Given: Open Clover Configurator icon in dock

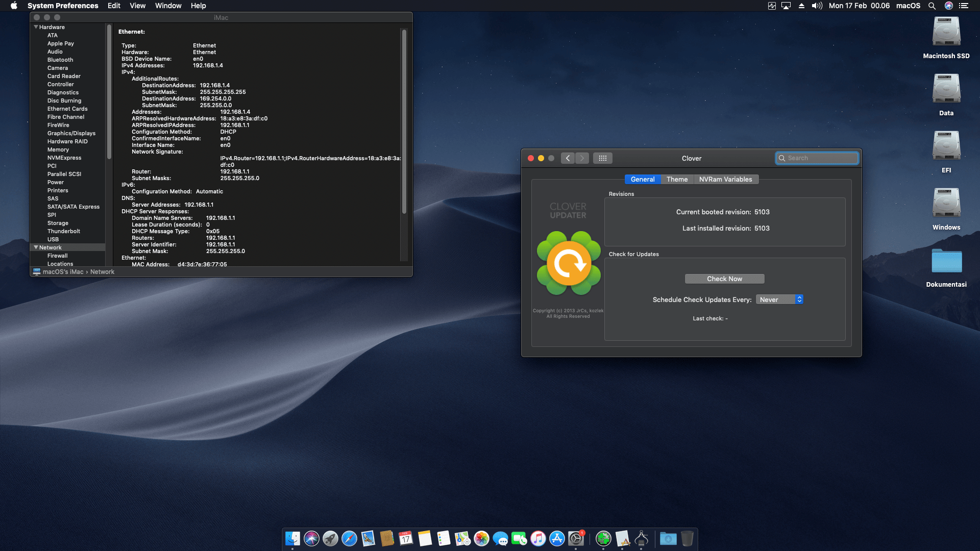Looking at the screenshot, I should point(603,538).
